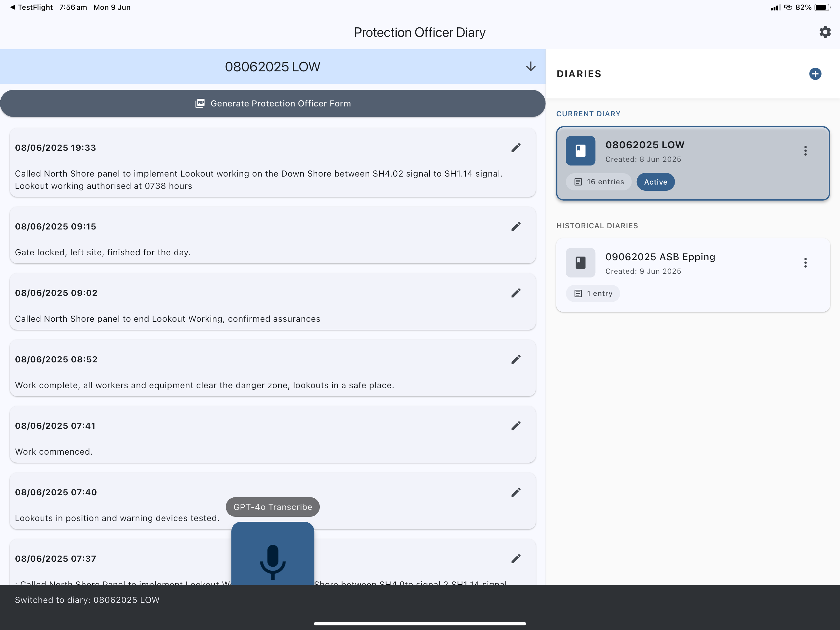Open settings via the gear icon

(x=825, y=32)
